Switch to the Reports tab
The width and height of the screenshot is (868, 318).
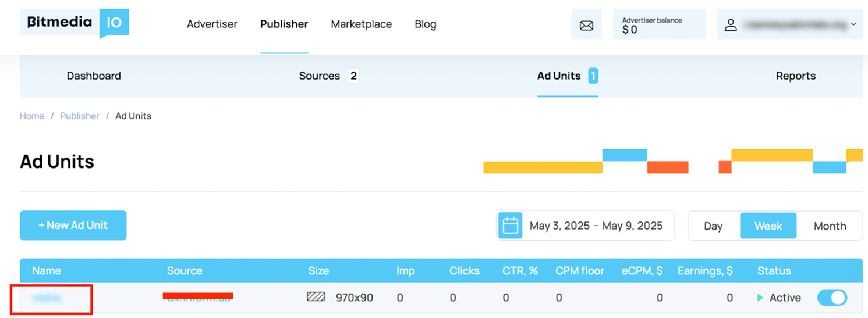[x=795, y=76]
